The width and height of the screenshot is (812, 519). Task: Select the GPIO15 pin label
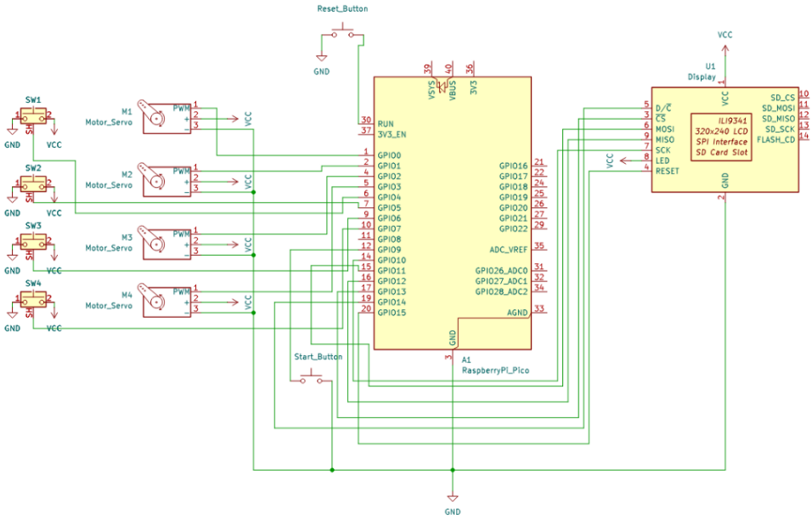click(x=392, y=313)
